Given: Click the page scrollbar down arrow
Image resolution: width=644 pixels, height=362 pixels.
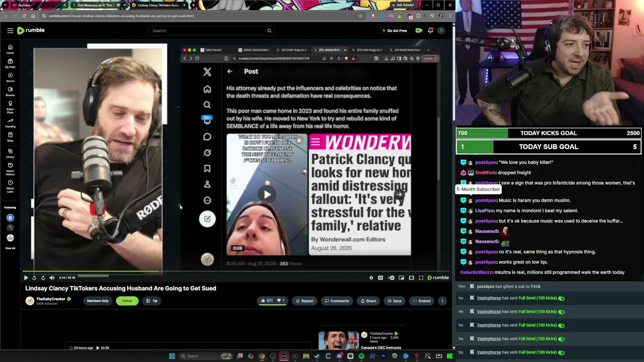Looking at the screenshot, I should [453, 348].
